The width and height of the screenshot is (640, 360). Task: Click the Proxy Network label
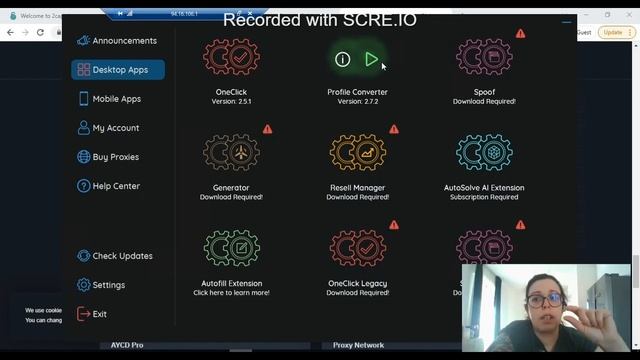tap(358, 345)
